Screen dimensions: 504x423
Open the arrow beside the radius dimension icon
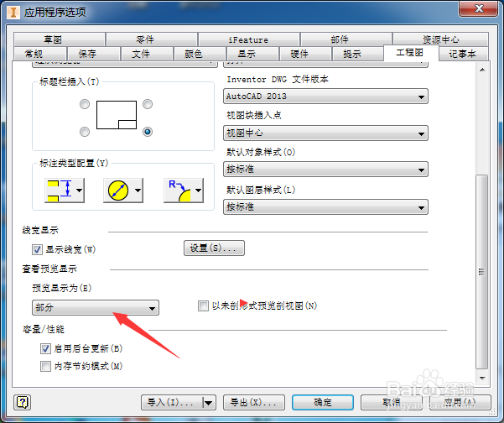(x=198, y=191)
